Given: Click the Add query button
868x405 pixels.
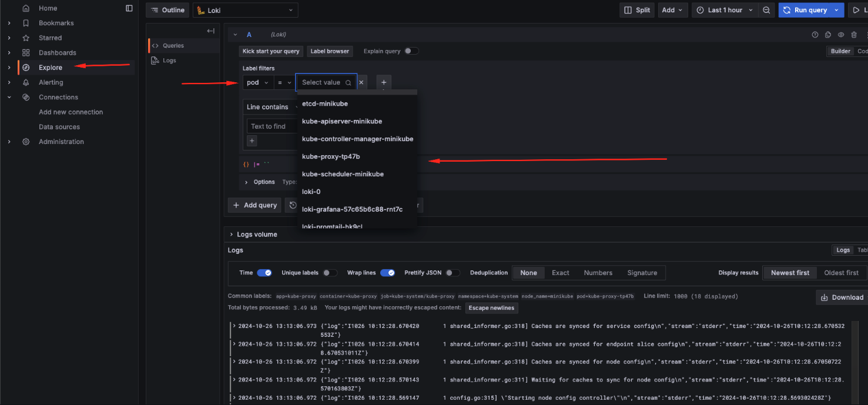Looking at the screenshot, I should tap(254, 205).
